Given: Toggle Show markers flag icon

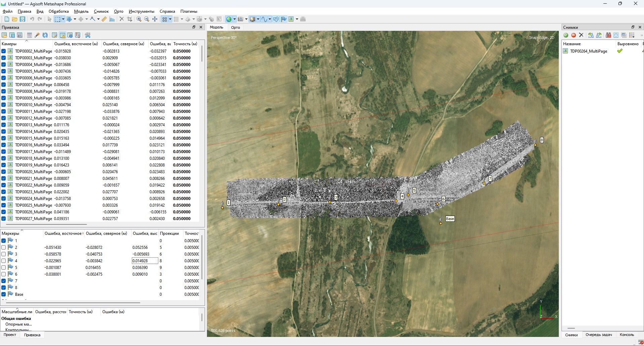Looking at the screenshot, I should [284, 19].
